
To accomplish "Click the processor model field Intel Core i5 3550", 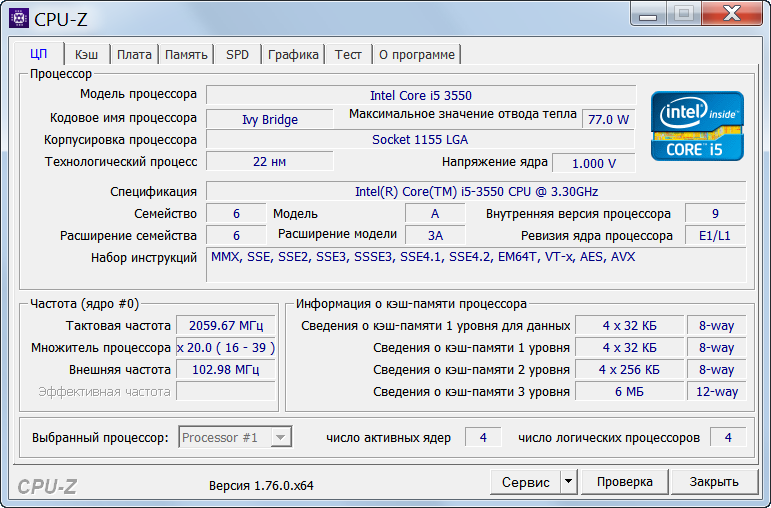I will point(420,95).
